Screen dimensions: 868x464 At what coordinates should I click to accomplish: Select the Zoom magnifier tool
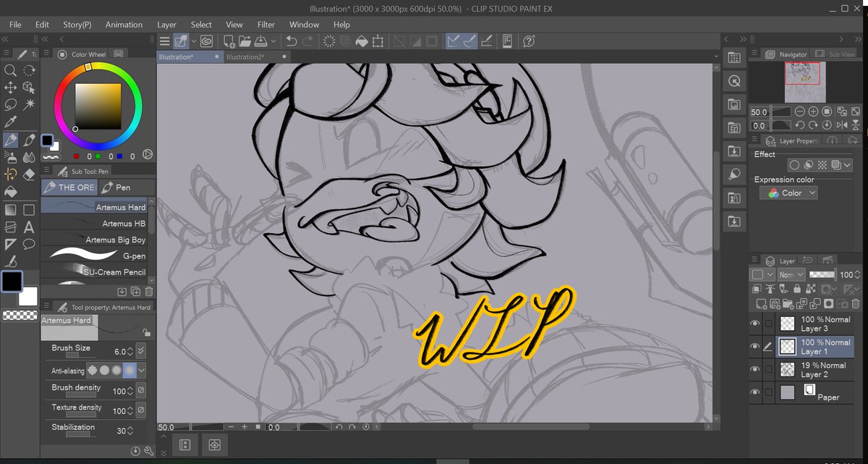coord(11,70)
